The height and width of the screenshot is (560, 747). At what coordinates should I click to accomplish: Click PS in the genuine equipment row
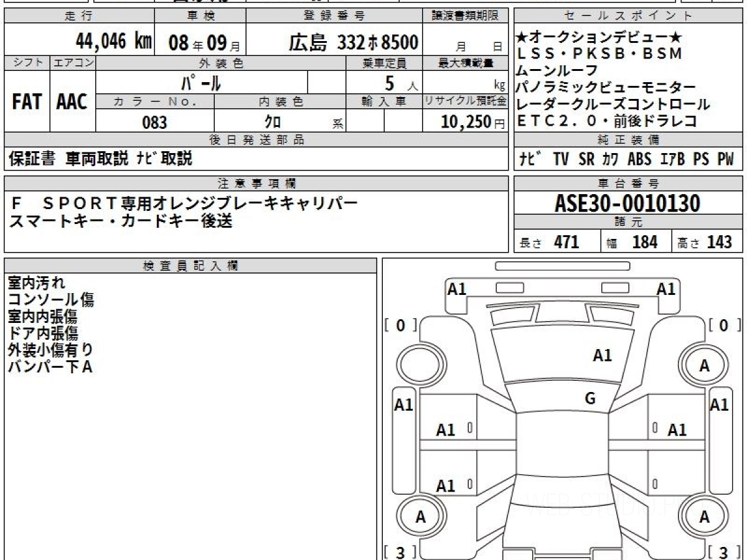click(701, 159)
